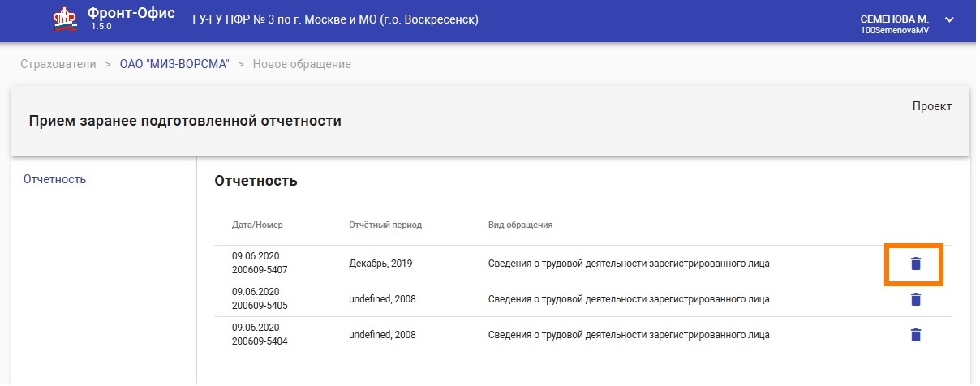Viewport: 980px width, 386px height.
Task: Go to ОАО "МИЗ-ВОРСМА" breadcrumb
Action: pos(174,63)
